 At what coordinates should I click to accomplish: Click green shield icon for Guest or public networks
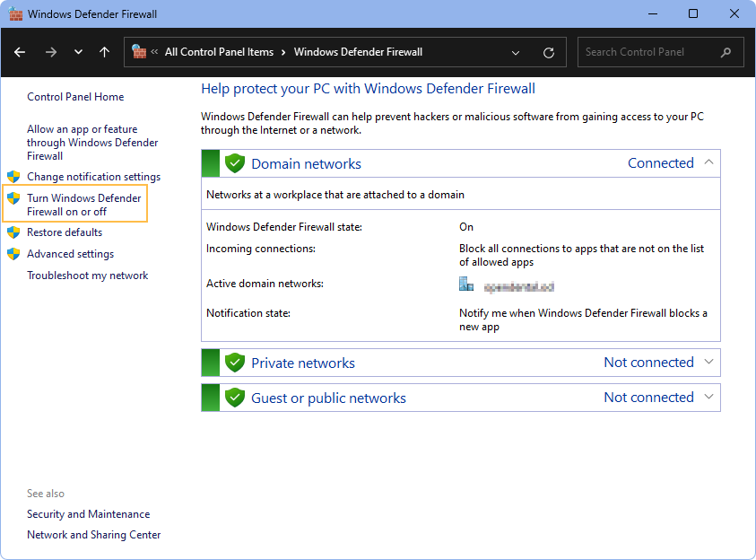tap(235, 398)
